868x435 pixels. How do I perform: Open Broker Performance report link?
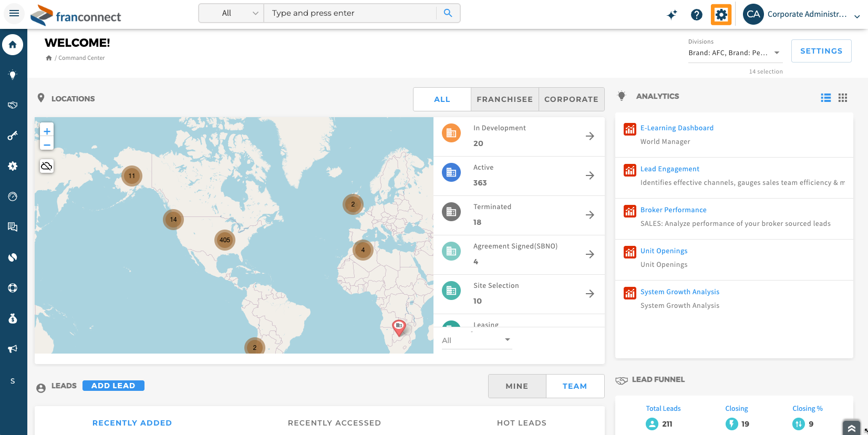click(673, 210)
